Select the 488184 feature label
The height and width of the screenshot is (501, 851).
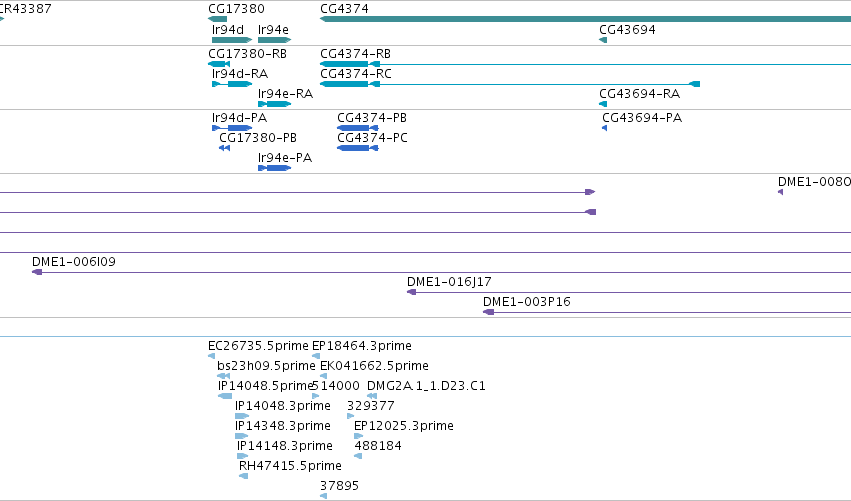pos(378,446)
